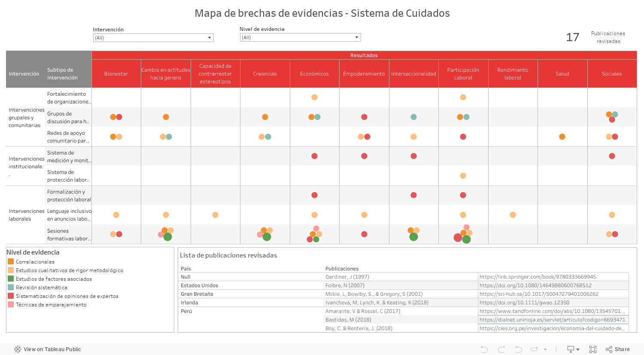Click the Sesiones formativas subtipo label
The width and height of the screenshot is (644, 355).
(69, 235)
